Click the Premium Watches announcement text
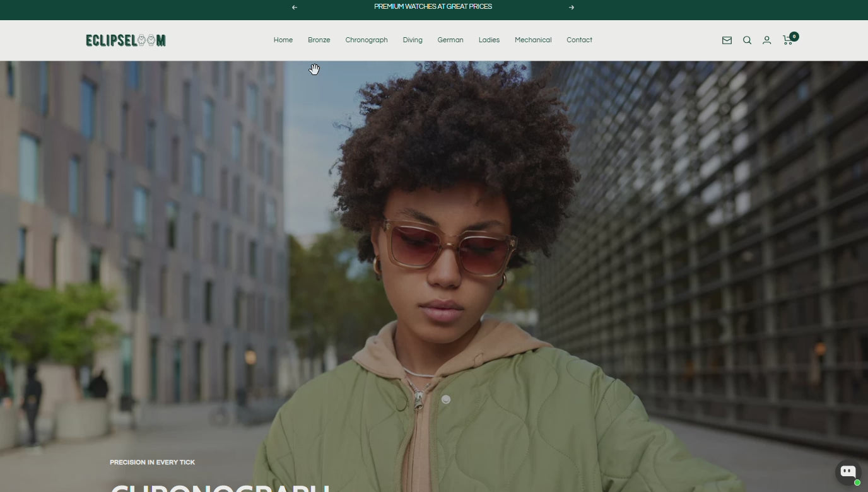 point(433,7)
